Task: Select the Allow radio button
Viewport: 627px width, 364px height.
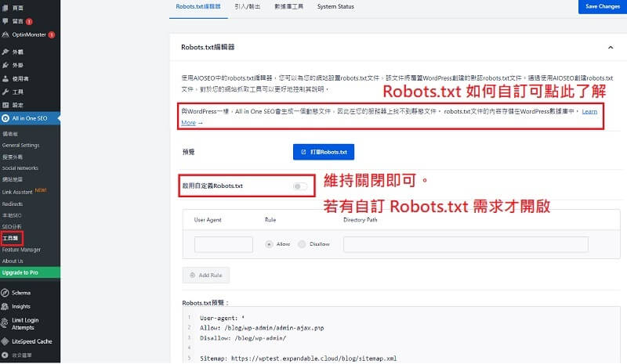Action: pyautogui.click(x=269, y=244)
